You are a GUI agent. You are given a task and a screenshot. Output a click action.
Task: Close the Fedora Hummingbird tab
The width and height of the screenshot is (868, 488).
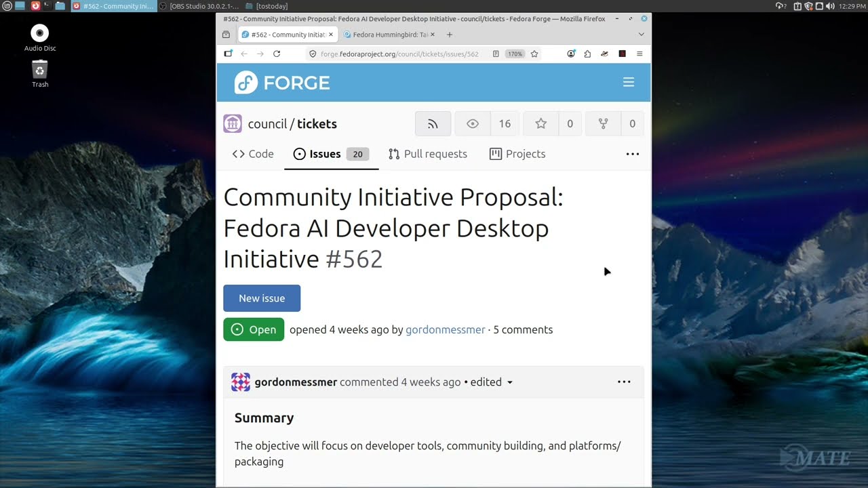point(433,35)
